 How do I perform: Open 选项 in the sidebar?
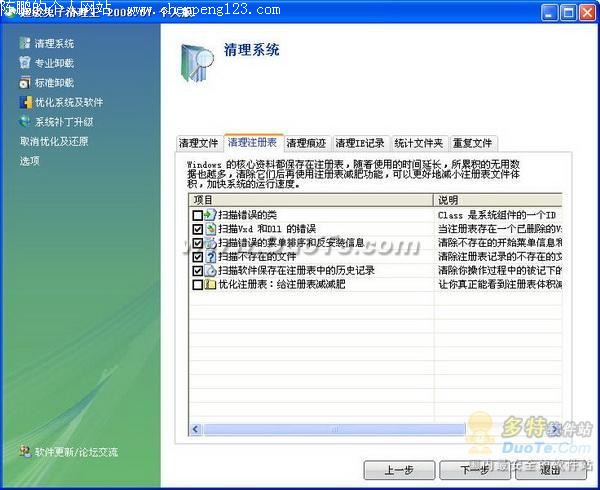[30, 160]
